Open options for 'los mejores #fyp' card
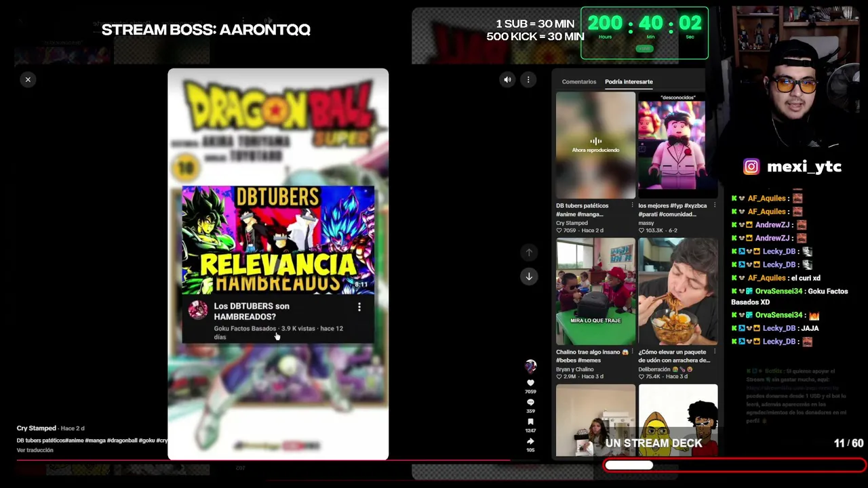 [x=714, y=205]
